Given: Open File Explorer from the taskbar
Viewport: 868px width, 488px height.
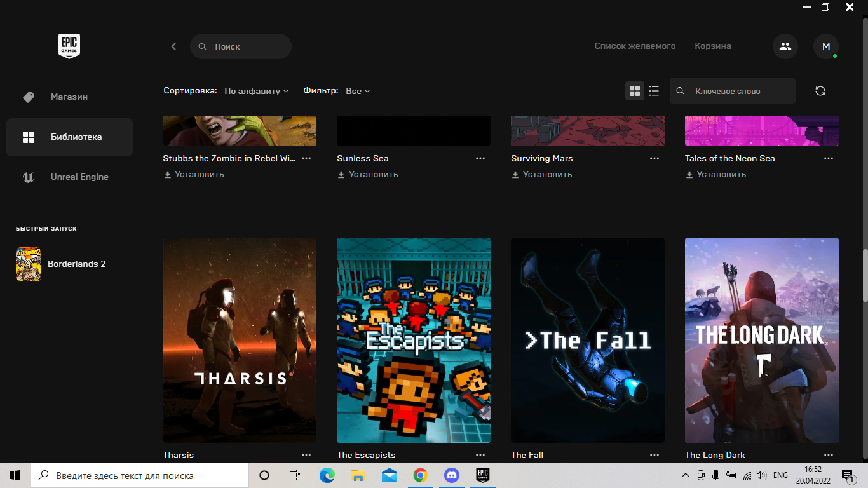Looking at the screenshot, I should coord(358,475).
